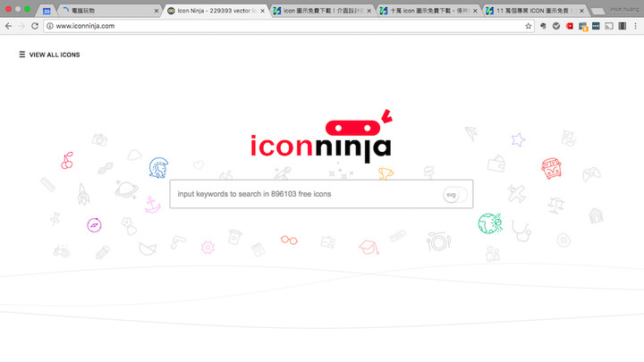This screenshot has width=644, height=362.
Task: Click the pink cherry icon
Action: tap(67, 161)
